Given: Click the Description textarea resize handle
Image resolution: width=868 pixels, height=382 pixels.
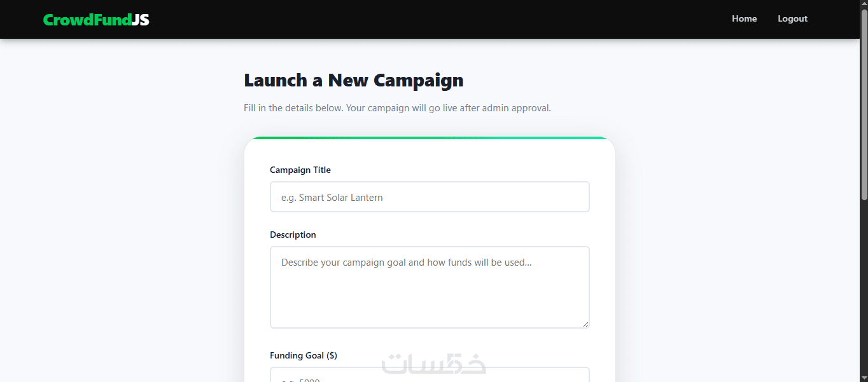Looking at the screenshot, I should tap(585, 324).
